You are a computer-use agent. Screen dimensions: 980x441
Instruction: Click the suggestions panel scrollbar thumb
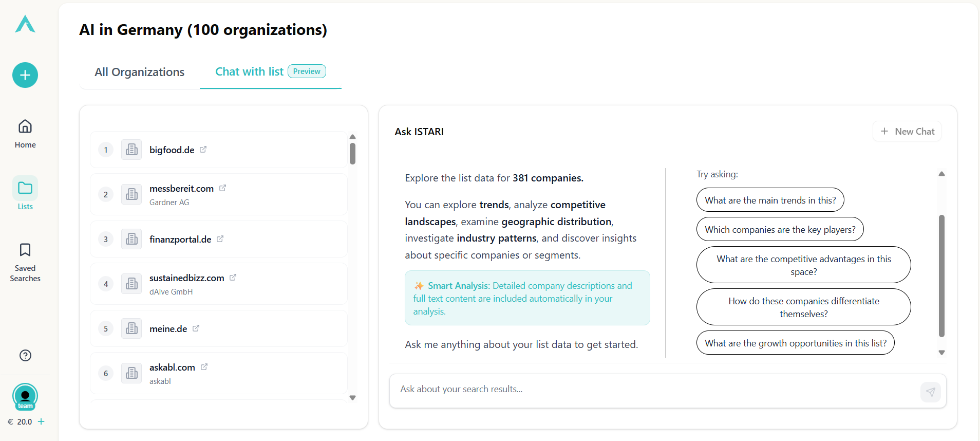pyautogui.click(x=941, y=275)
